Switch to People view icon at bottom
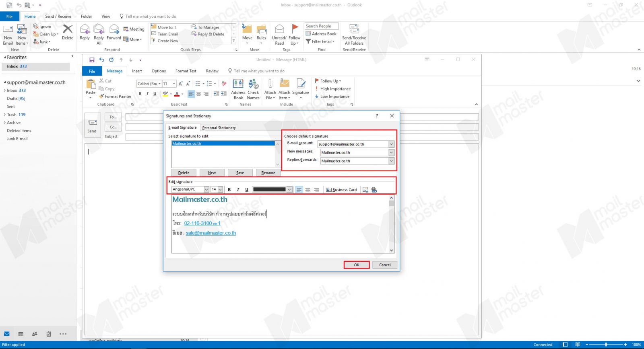The image size is (644, 349). click(35, 334)
